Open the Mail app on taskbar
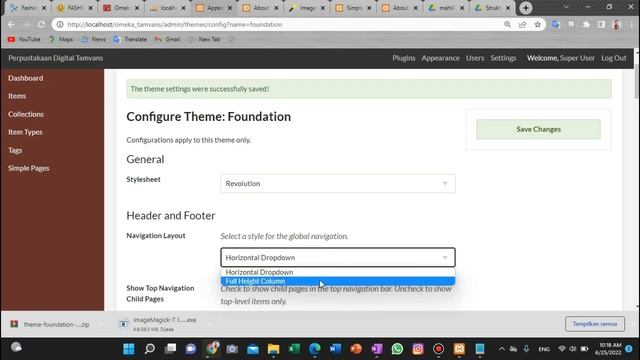 click(x=253, y=349)
